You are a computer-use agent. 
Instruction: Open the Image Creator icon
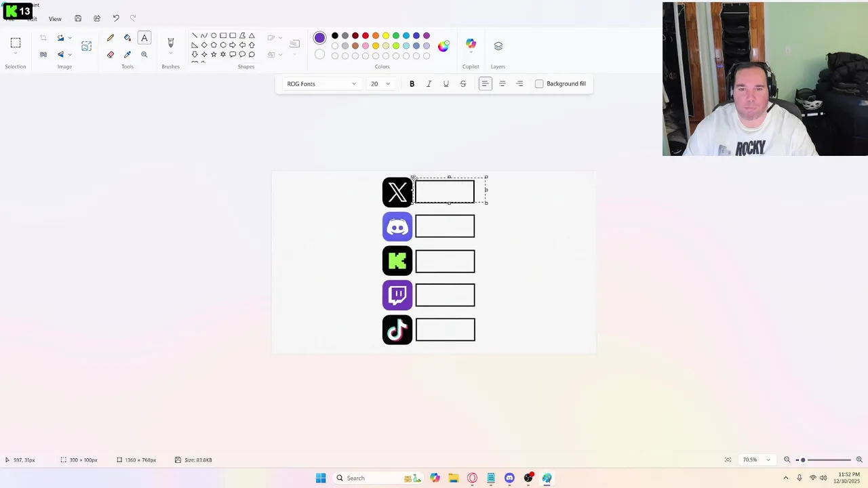click(86, 46)
